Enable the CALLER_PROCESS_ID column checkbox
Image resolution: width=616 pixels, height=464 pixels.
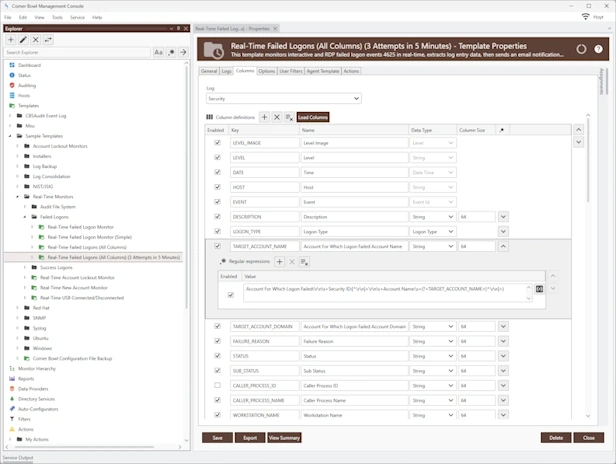[x=217, y=385]
